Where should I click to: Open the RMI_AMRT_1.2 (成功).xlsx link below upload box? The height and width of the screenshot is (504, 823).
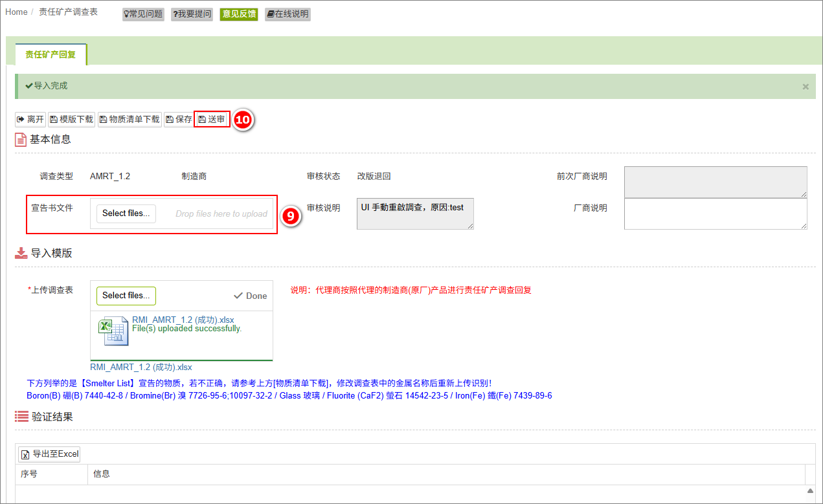pyautogui.click(x=141, y=367)
